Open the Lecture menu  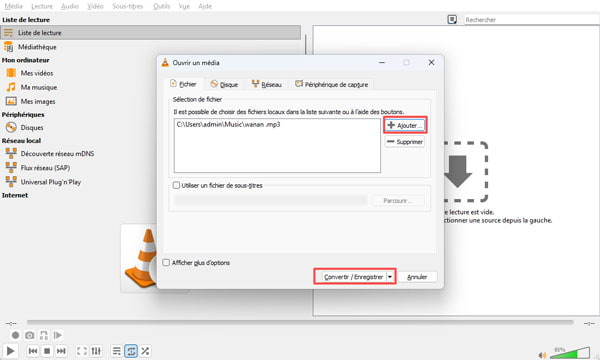point(42,6)
